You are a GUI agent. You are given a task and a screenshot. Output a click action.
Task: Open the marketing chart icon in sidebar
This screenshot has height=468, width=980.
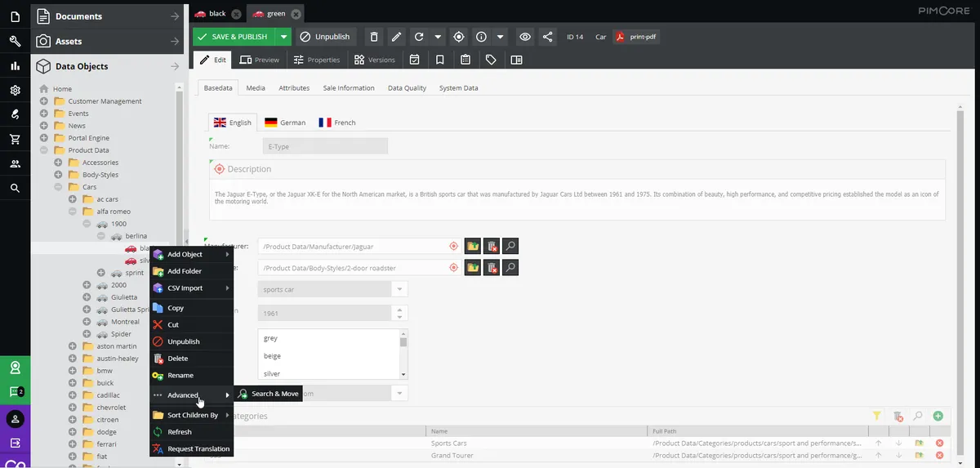[x=15, y=66]
